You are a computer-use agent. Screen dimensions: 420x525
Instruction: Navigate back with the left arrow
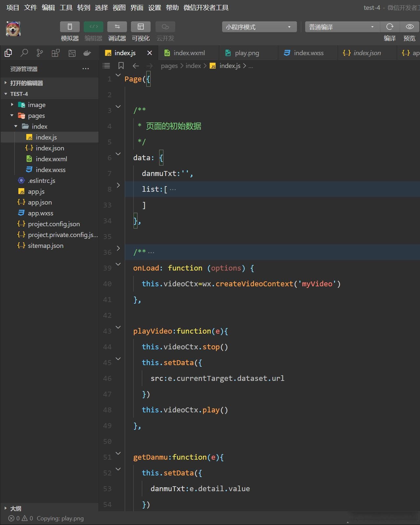[x=136, y=66]
